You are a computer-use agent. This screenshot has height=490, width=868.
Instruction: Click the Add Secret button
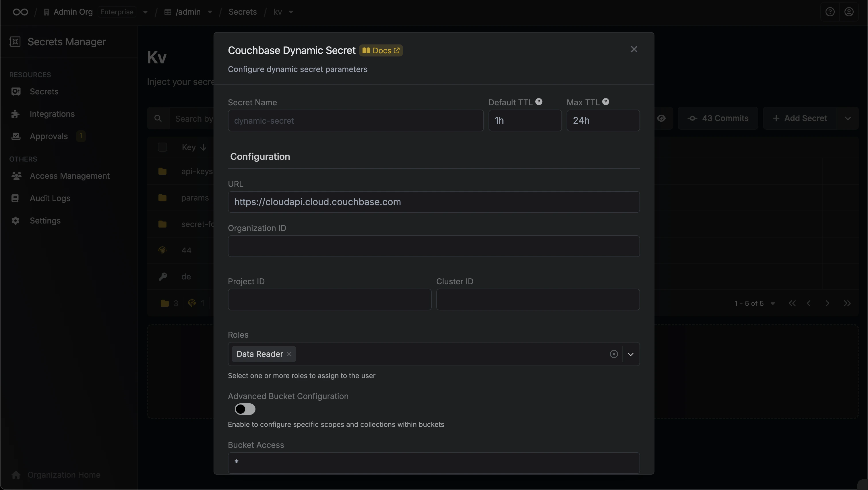pos(800,118)
